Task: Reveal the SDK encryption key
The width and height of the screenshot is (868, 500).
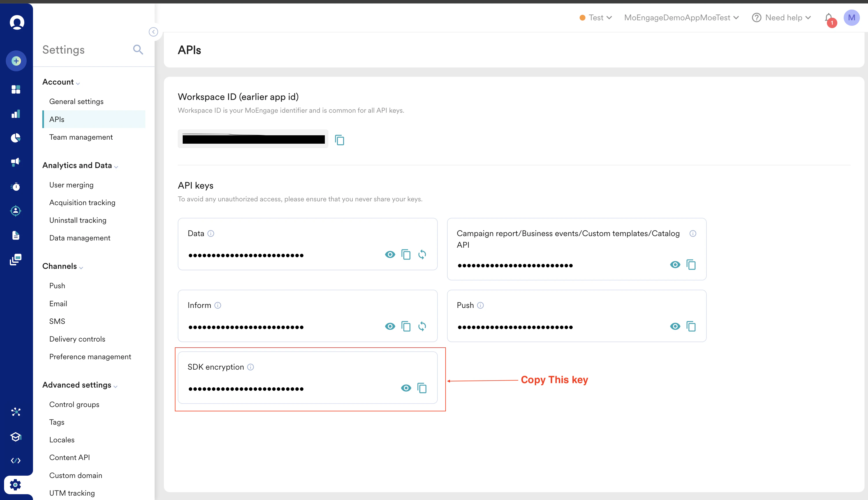Action: pos(406,388)
